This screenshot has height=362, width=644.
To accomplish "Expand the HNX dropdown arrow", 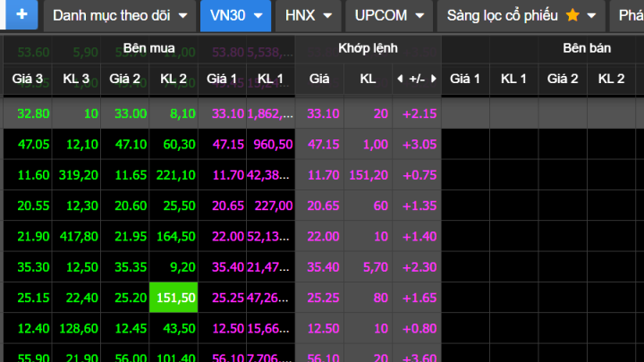I will point(326,16).
